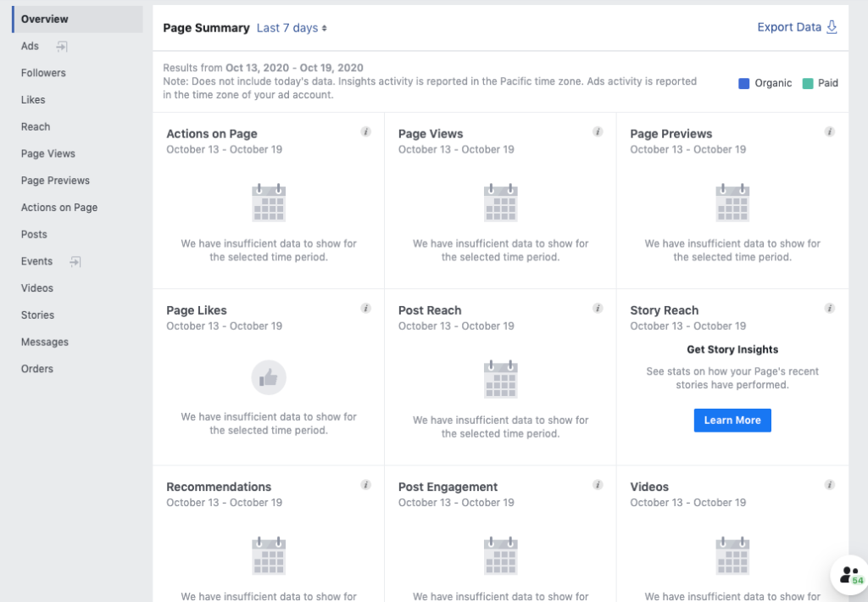868x602 pixels.
Task: Click the Post Reach card title
Action: click(430, 310)
